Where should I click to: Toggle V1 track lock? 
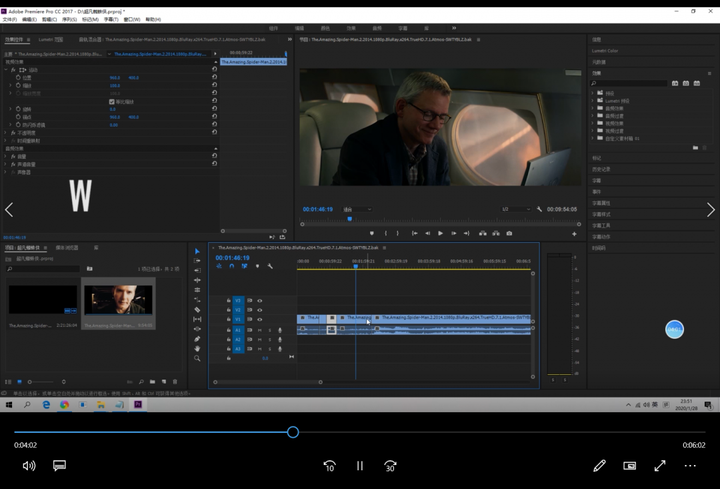tap(229, 319)
